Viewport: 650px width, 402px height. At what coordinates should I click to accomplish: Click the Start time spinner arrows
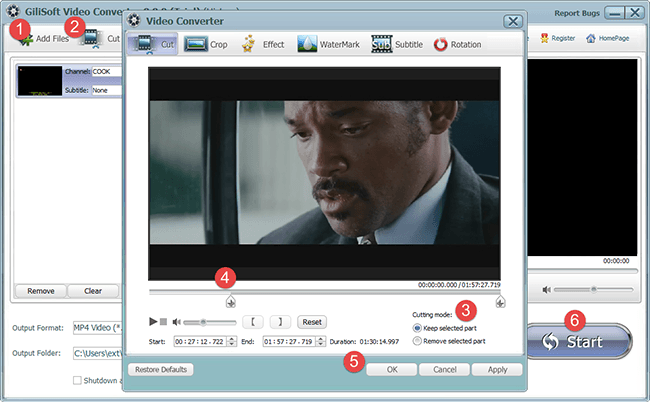[x=229, y=341]
